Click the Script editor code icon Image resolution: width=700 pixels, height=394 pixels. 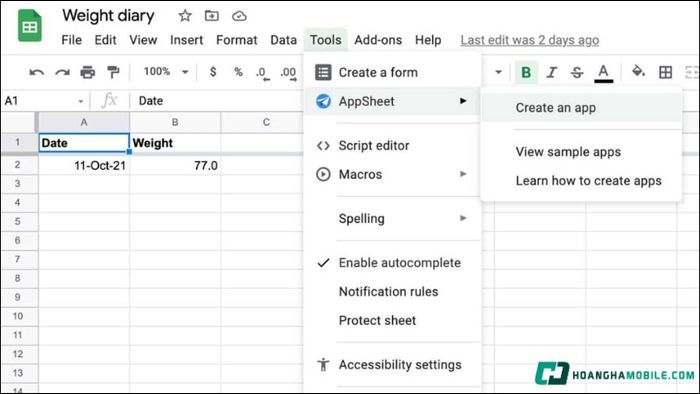click(x=323, y=146)
